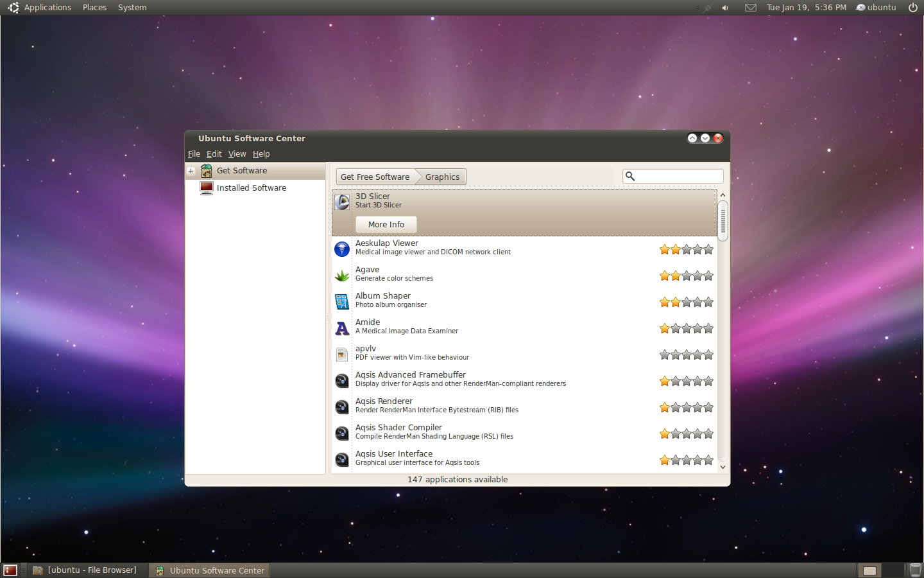
Task: Open the mail envelope indicator
Action: pos(750,8)
